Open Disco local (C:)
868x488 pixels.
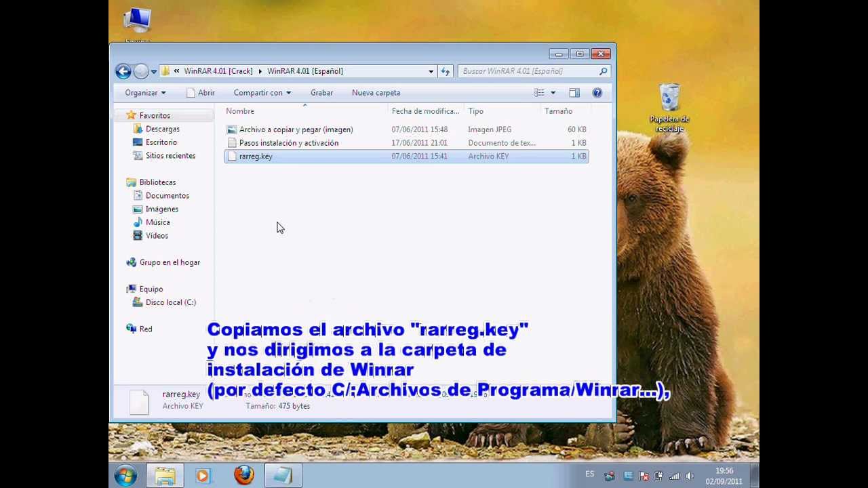click(x=170, y=302)
